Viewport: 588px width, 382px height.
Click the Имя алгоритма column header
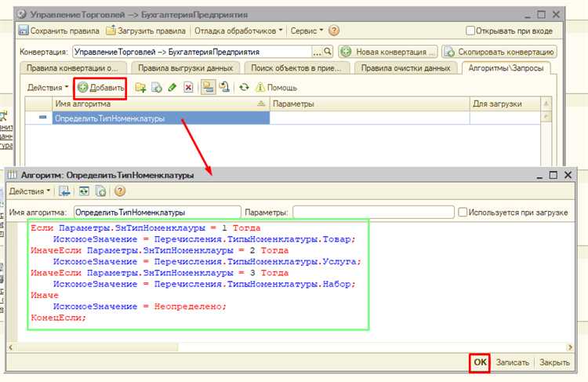(x=161, y=104)
